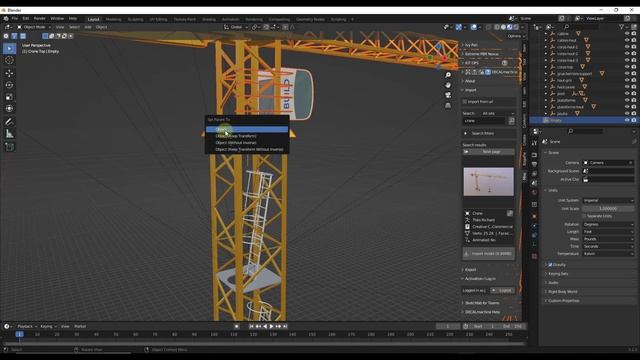The width and height of the screenshot is (640, 360).
Task: Click the pan hand icon in viewport
Action: click(x=448, y=85)
